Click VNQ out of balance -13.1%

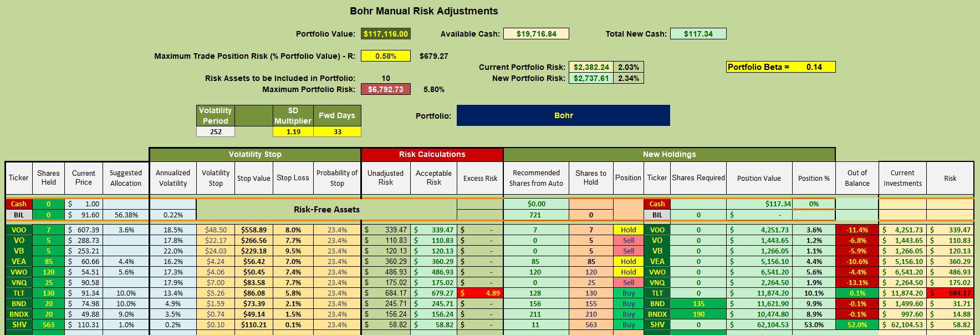click(857, 282)
